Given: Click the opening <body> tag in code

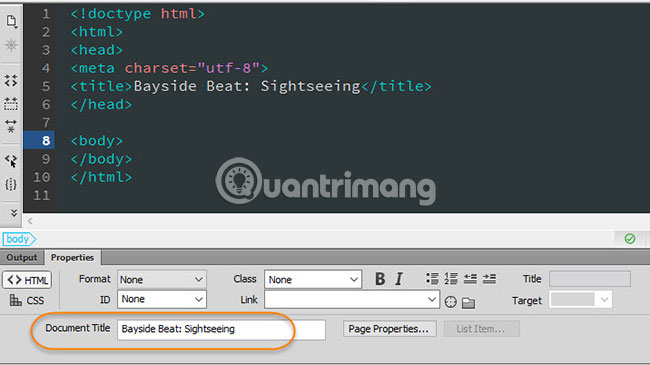Looking at the screenshot, I should (x=97, y=141).
